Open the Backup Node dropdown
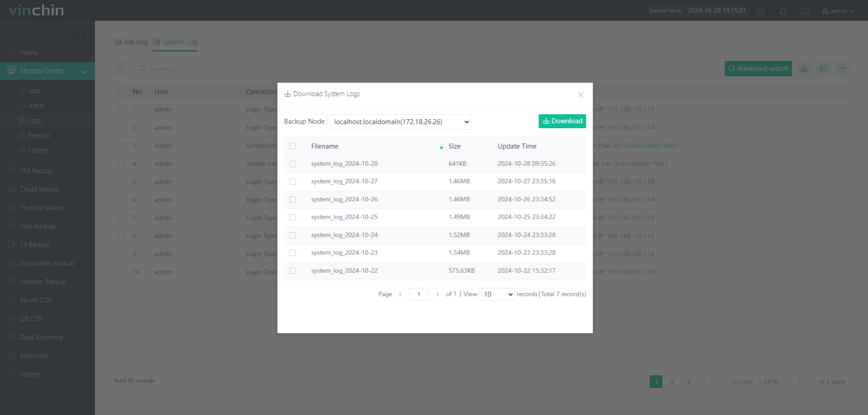Viewport: 868px width, 415px height. [x=399, y=121]
